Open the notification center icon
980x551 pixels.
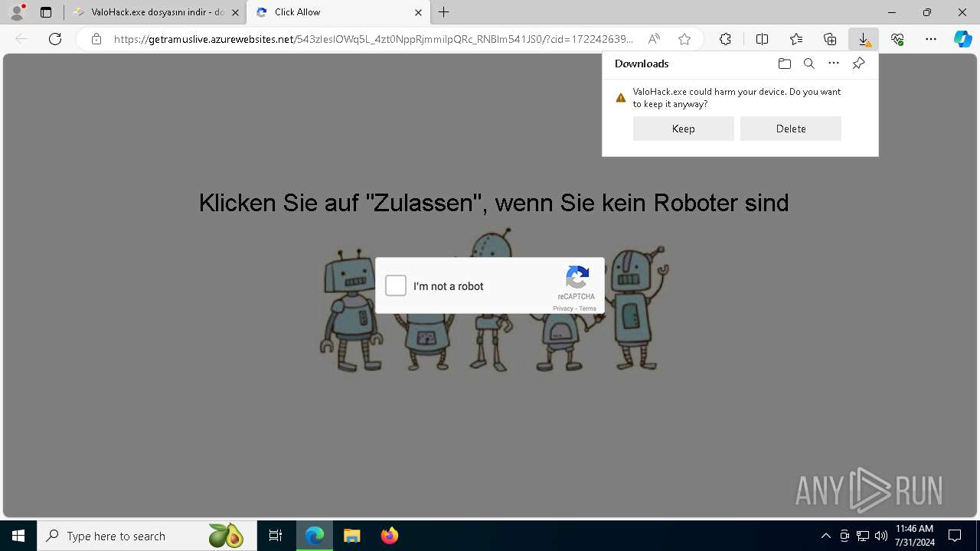click(955, 536)
